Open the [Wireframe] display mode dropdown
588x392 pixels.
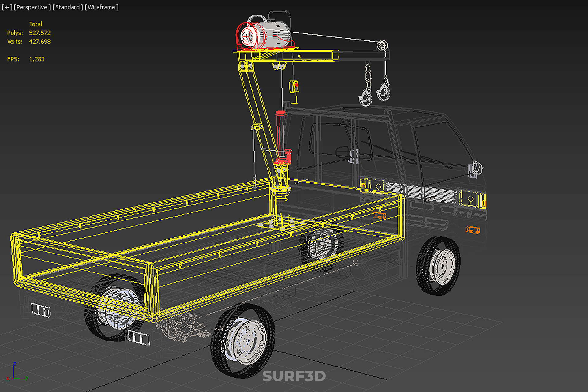coord(101,7)
